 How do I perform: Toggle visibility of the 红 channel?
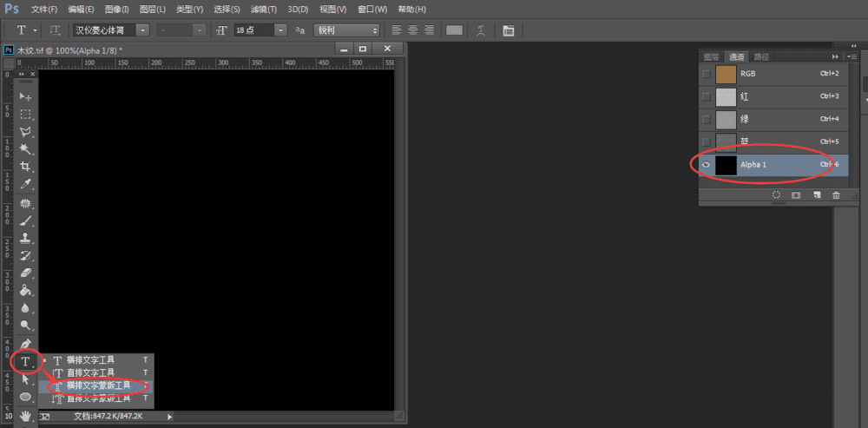pyautogui.click(x=707, y=96)
